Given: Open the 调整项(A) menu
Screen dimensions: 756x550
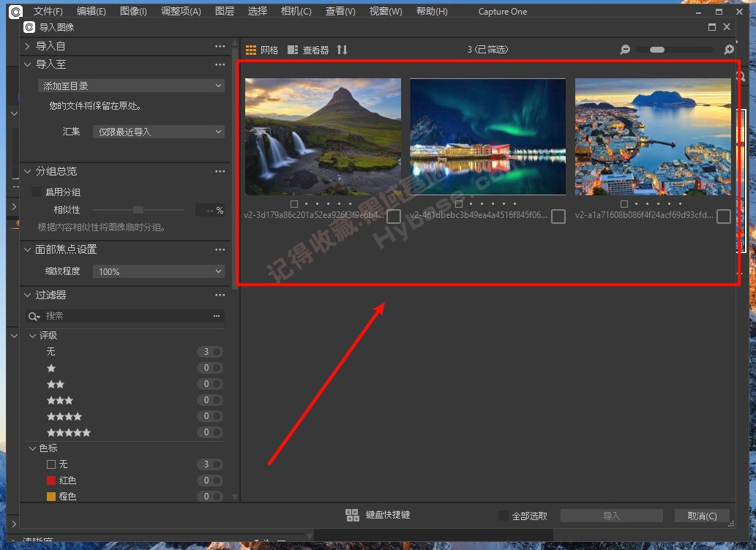Looking at the screenshot, I should pos(181,12).
